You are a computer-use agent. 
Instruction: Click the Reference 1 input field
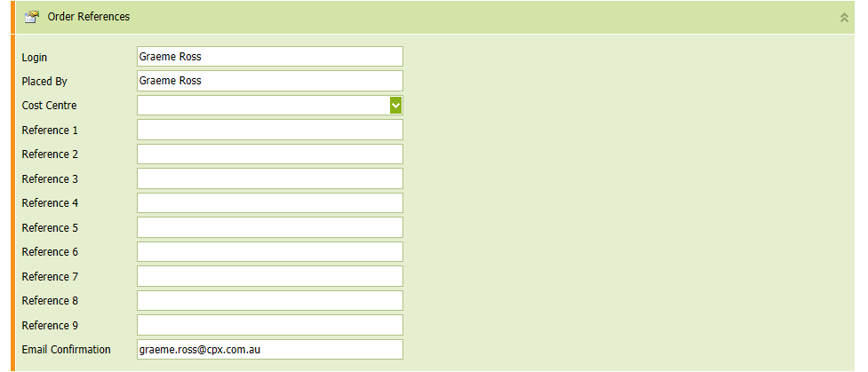click(269, 130)
